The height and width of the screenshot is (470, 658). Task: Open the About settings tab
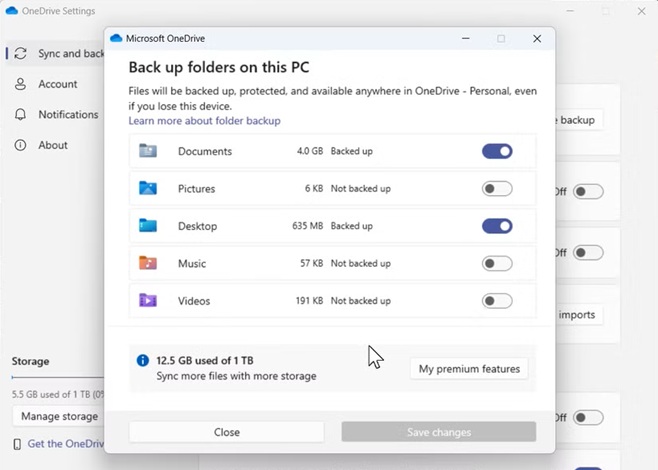point(55,145)
